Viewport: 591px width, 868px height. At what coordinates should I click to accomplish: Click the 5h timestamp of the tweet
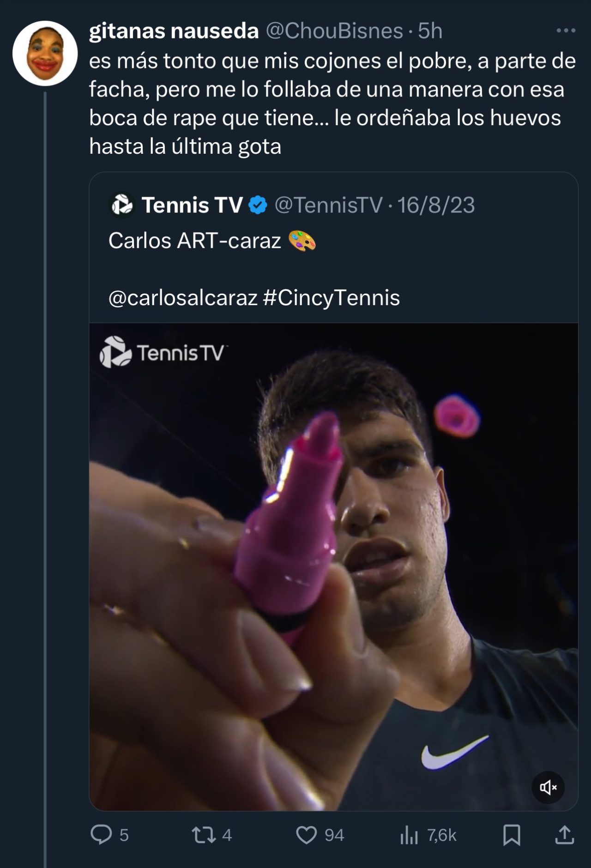[x=430, y=31]
